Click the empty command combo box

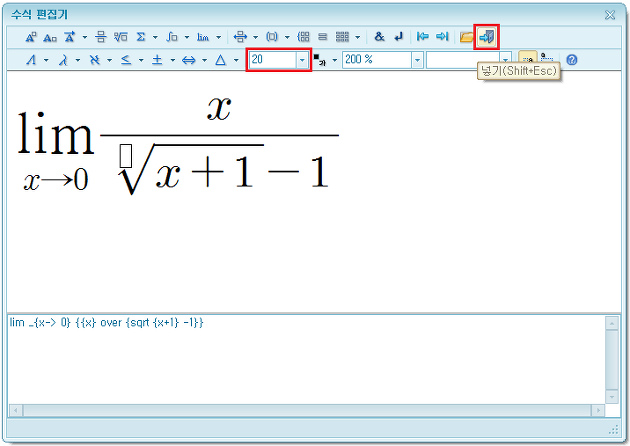tap(463, 60)
